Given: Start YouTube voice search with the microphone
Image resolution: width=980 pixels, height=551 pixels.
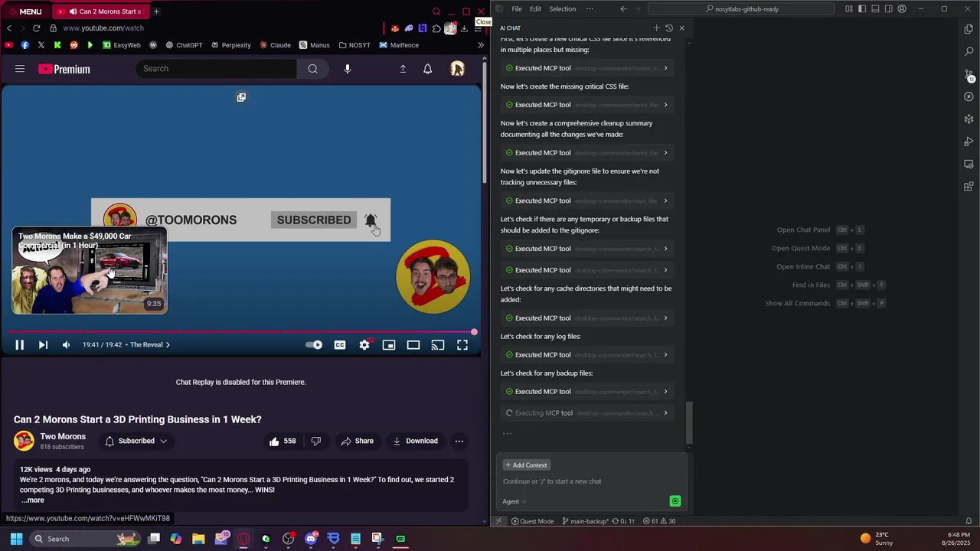Looking at the screenshot, I should click(348, 69).
